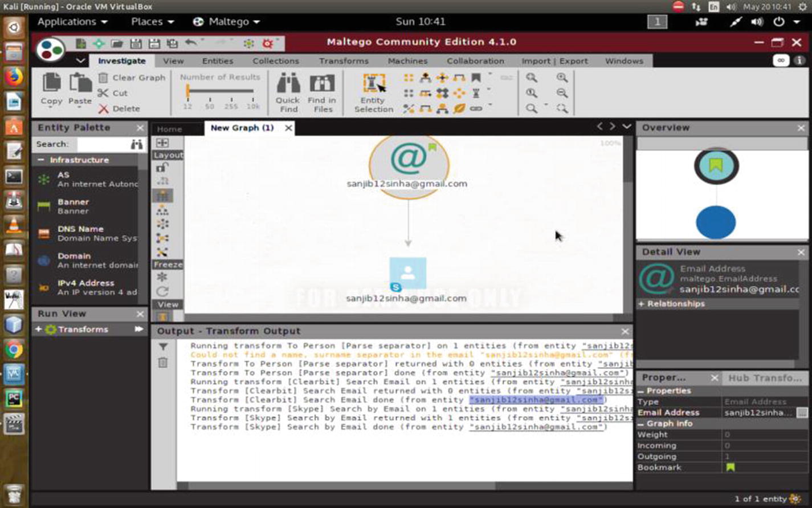The image size is (812, 508).
Task: Click the filter funnel icon in Output panel
Action: [163, 347]
